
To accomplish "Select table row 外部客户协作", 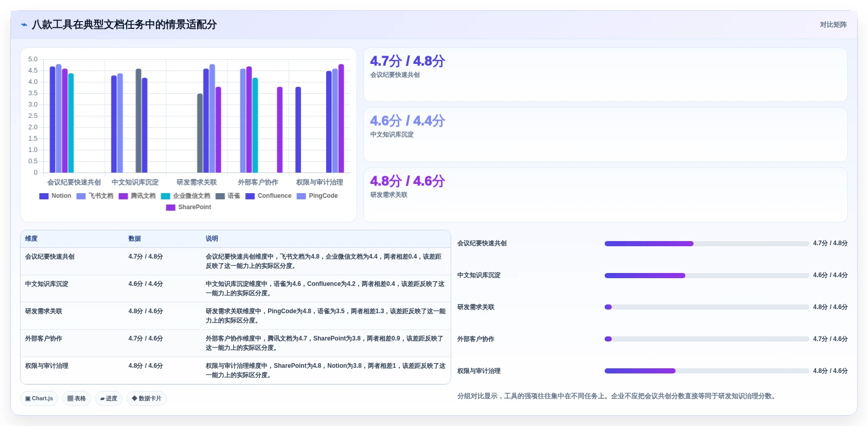I will (x=236, y=343).
